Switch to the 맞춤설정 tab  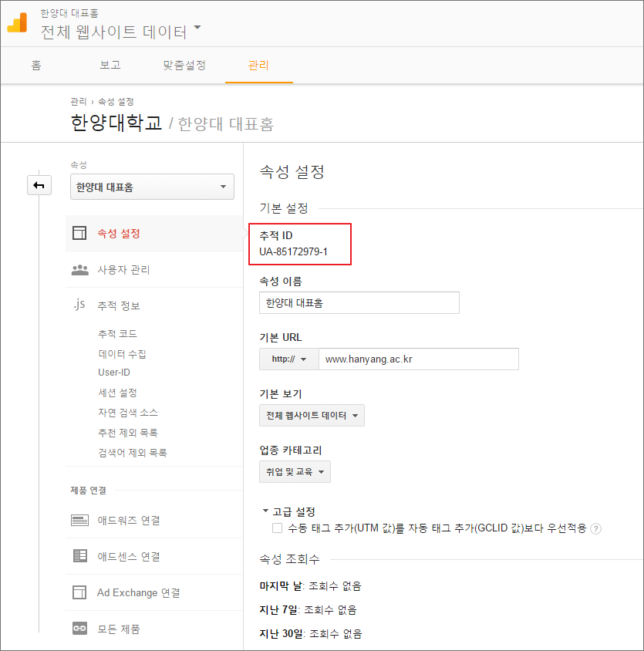(185, 66)
